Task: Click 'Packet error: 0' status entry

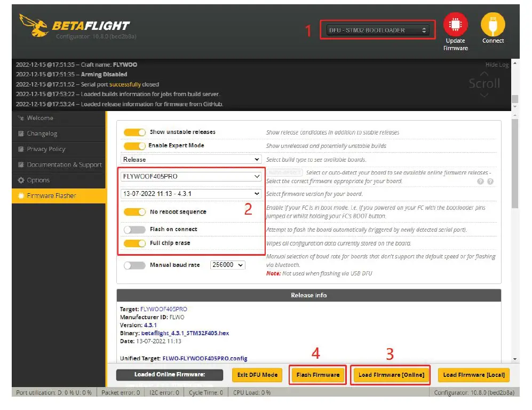Action: (x=121, y=393)
